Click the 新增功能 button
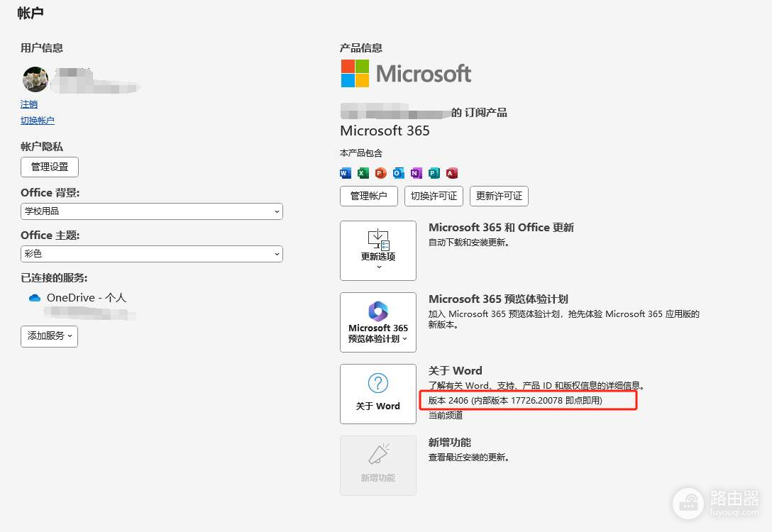 point(378,465)
